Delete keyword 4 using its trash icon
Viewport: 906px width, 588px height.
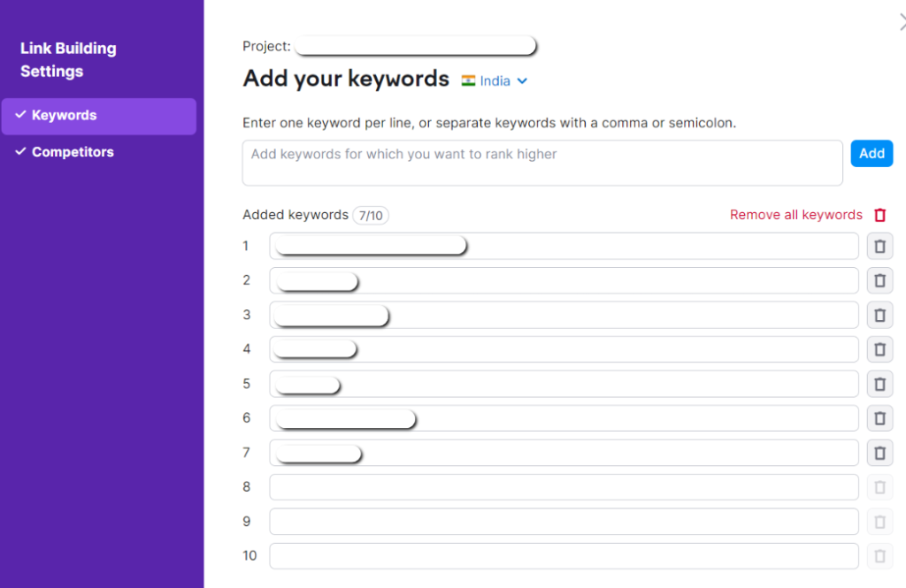pos(879,349)
